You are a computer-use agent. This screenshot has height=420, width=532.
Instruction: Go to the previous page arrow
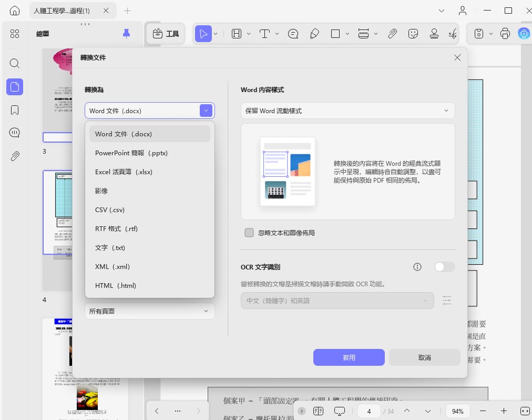(x=407, y=411)
